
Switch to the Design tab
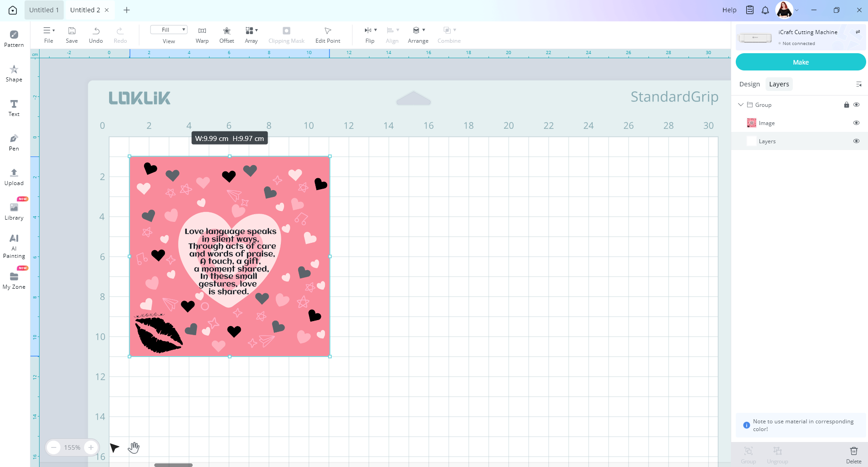point(749,84)
